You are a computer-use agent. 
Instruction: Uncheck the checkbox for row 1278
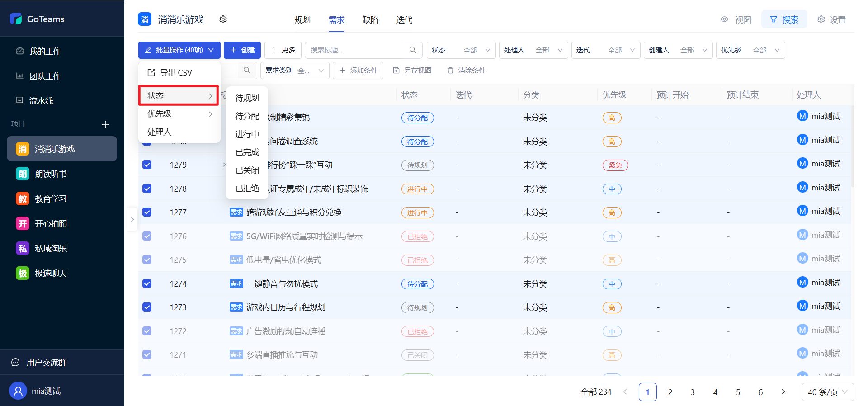click(147, 189)
